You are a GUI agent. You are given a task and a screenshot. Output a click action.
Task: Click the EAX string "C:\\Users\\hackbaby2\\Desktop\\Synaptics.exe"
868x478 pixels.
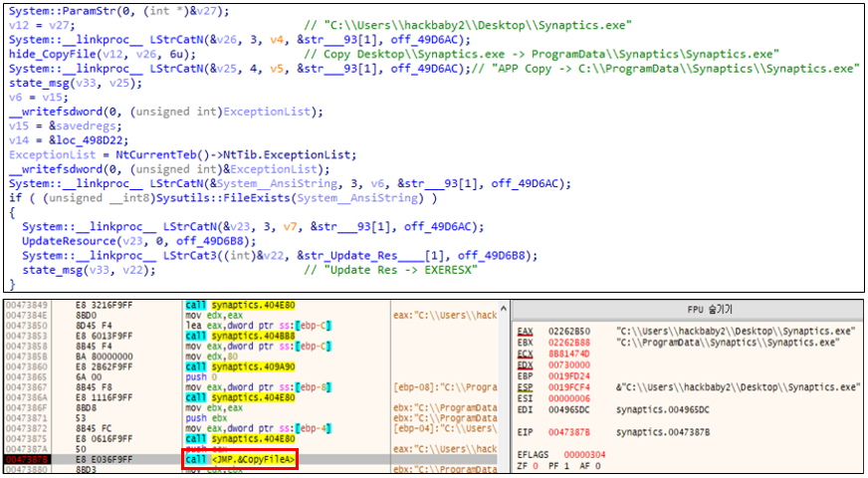pos(736,332)
